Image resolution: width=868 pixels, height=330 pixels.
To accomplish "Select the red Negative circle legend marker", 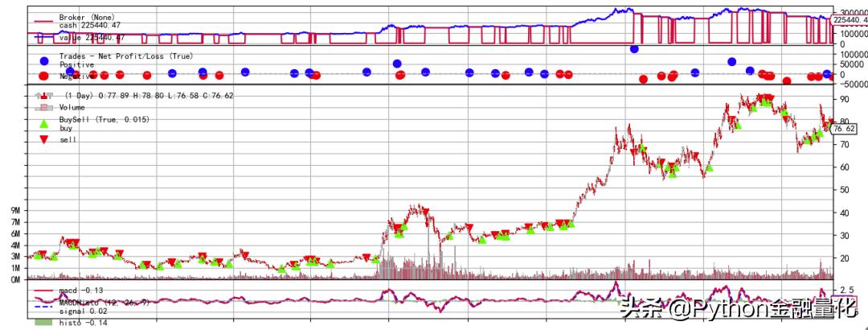I will click(x=44, y=76).
